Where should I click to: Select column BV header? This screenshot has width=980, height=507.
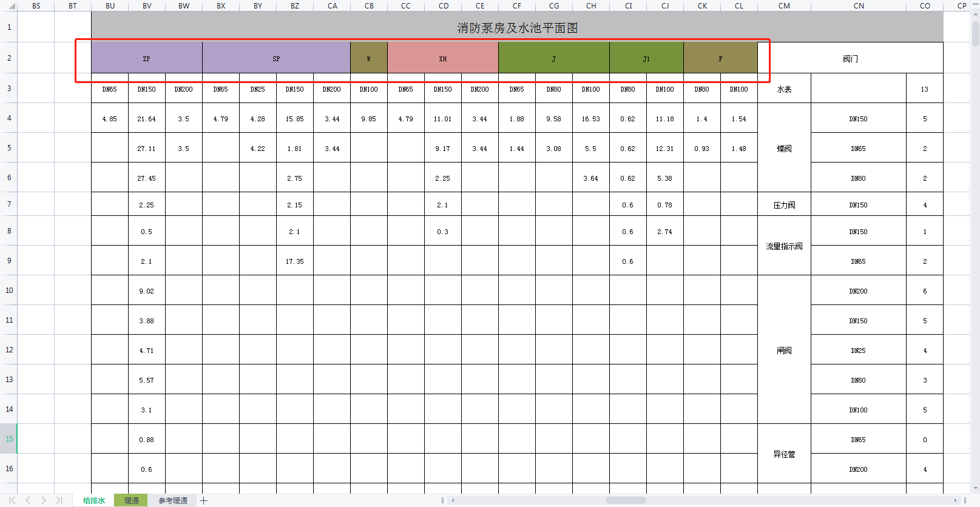pyautogui.click(x=147, y=5)
